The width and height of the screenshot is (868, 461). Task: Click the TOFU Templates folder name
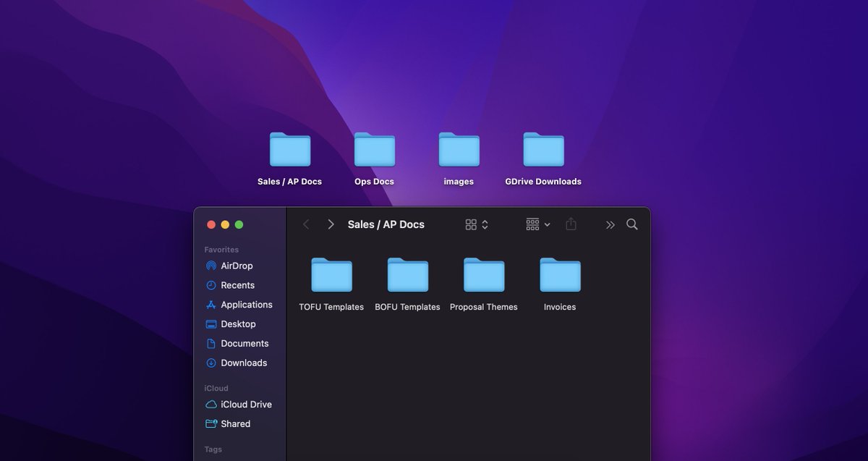tap(331, 307)
